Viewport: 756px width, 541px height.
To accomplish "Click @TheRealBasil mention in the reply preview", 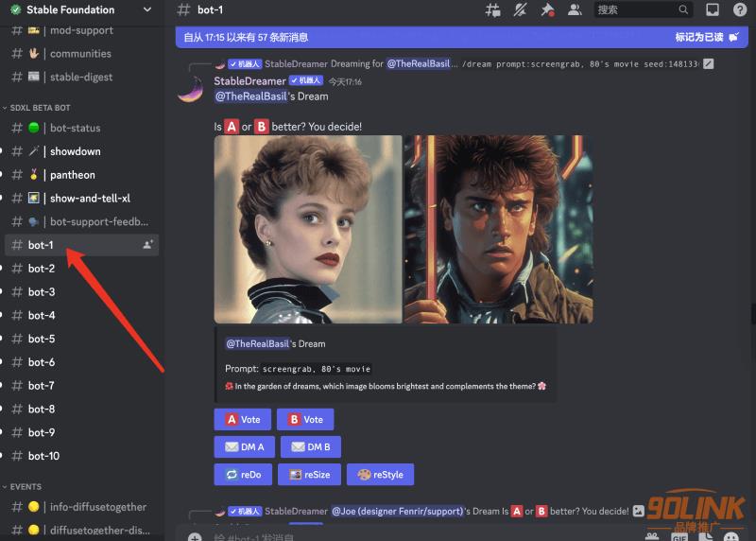I will tap(418, 63).
